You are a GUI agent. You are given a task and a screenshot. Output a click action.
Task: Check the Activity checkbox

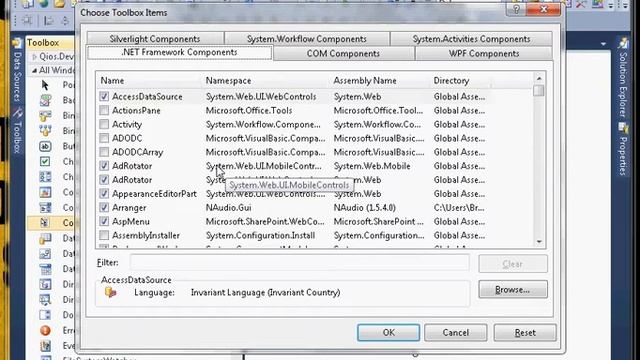click(x=104, y=124)
